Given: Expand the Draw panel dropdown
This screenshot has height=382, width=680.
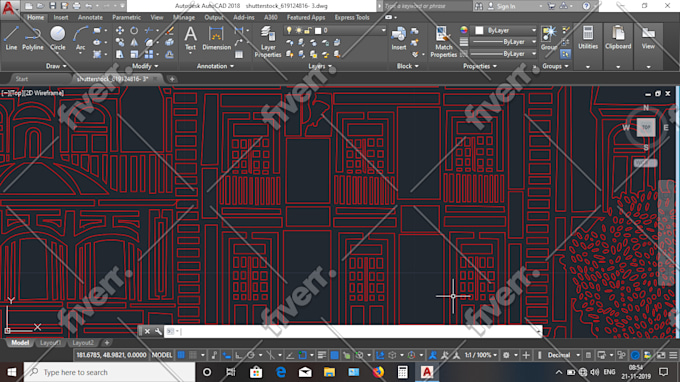Looking at the screenshot, I should [x=56, y=66].
